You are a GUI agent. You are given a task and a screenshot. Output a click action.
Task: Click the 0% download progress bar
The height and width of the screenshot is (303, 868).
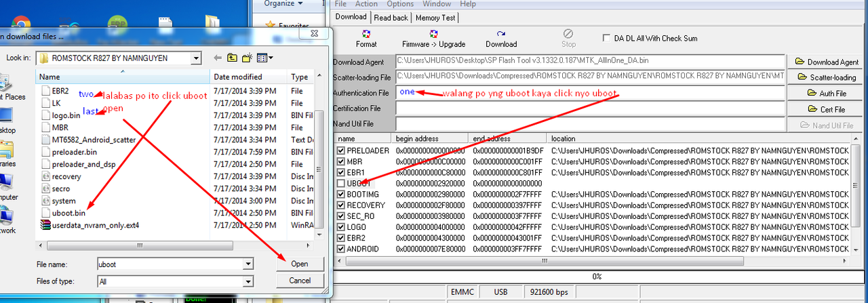(x=597, y=277)
